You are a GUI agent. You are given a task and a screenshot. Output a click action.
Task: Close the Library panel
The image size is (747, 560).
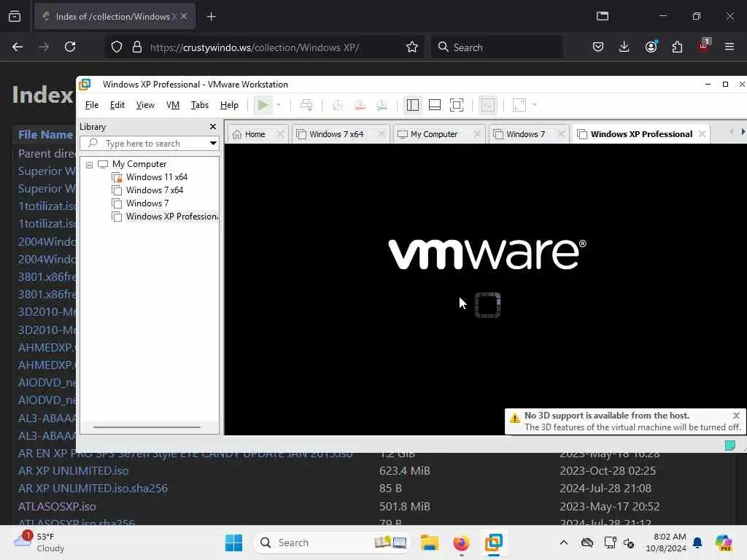tap(213, 126)
